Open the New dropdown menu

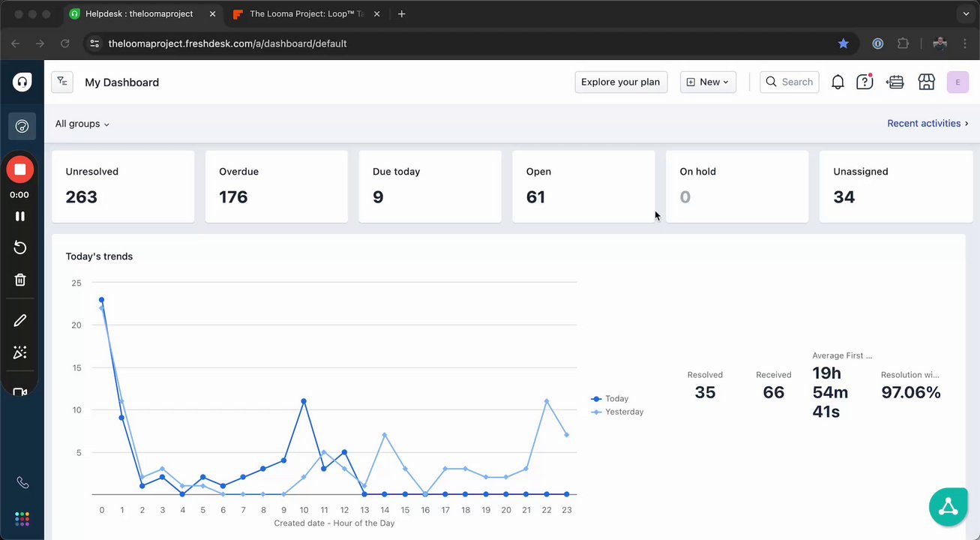[x=708, y=82]
